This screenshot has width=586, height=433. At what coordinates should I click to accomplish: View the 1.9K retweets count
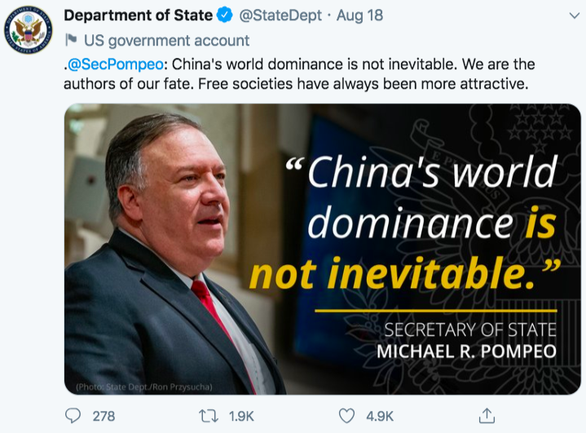[241, 416]
